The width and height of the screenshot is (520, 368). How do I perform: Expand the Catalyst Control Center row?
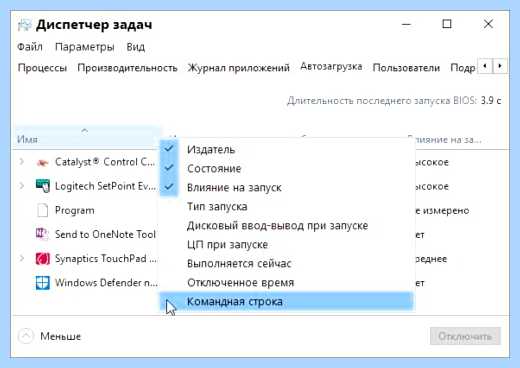pos(22,162)
